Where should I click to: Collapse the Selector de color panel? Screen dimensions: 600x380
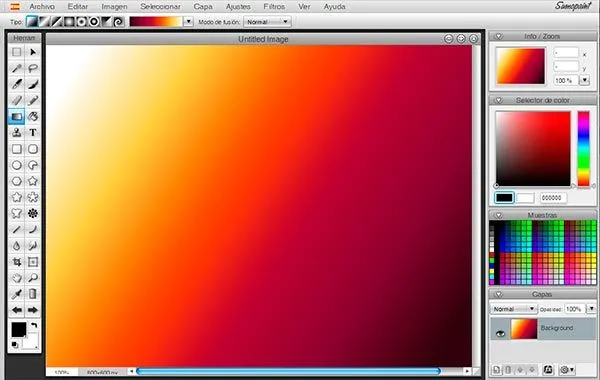click(498, 100)
